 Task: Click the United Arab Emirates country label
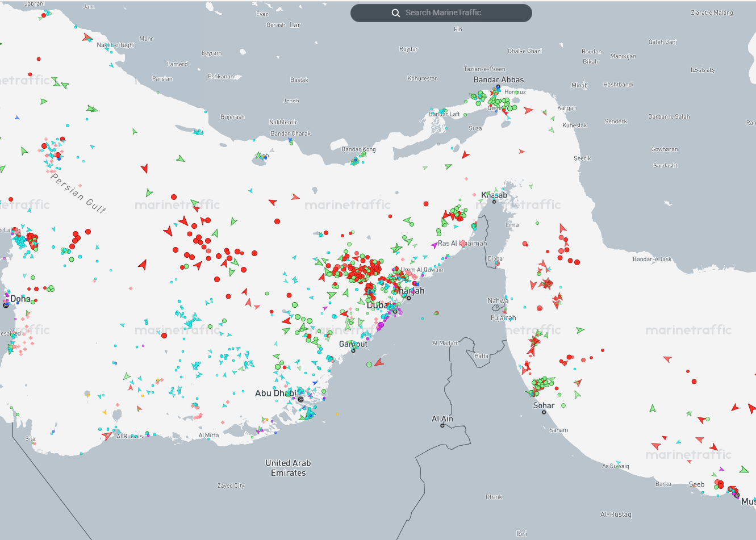click(288, 468)
